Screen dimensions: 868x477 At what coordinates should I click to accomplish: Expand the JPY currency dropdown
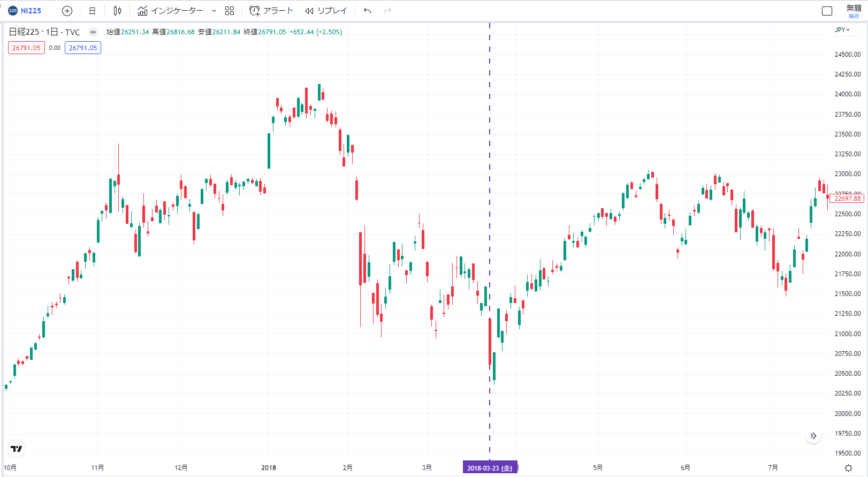tap(842, 30)
